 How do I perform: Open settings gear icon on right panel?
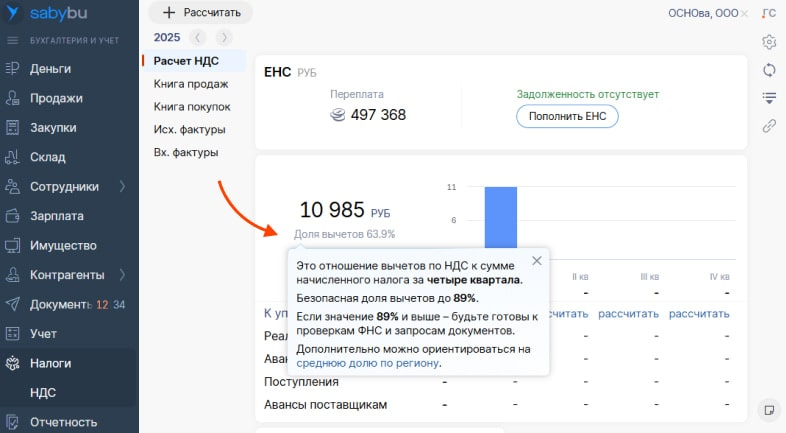(x=769, y=42)
